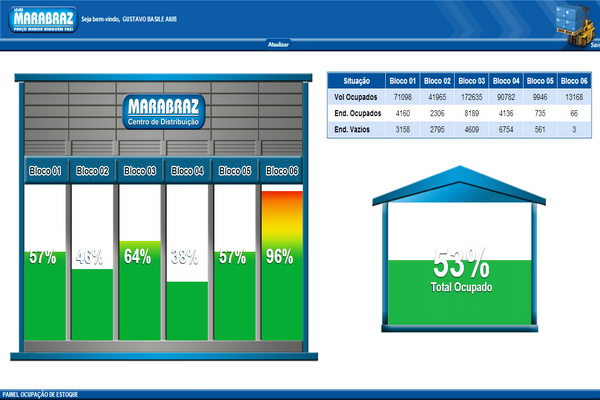The image size is (600, 400).
Task: Click the 46% occupancy bar
Action: pyautogui.click(x=93, y=304)
